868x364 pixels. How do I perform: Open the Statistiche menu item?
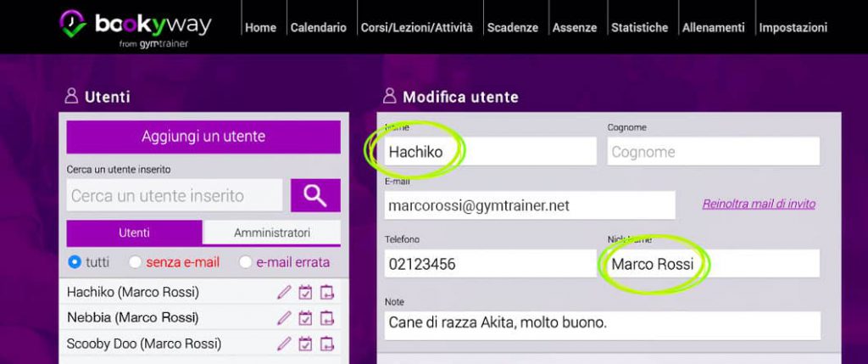tap(639, 27)
